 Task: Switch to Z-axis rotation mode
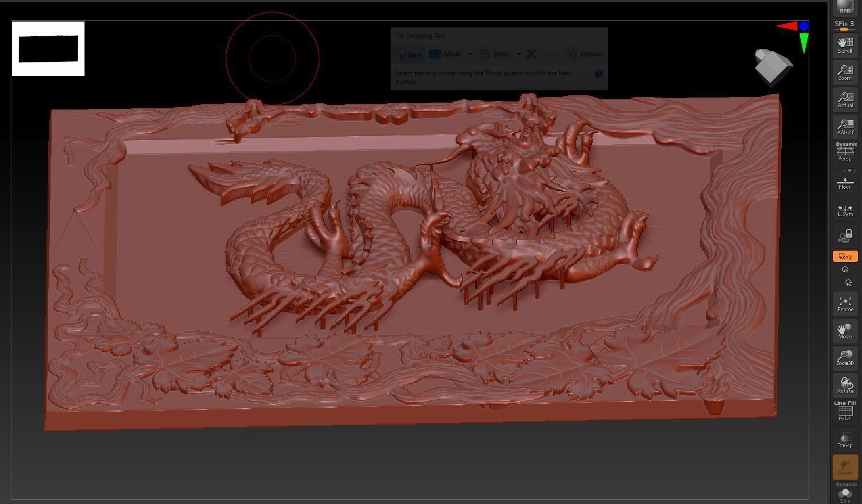tap(848, 282)
